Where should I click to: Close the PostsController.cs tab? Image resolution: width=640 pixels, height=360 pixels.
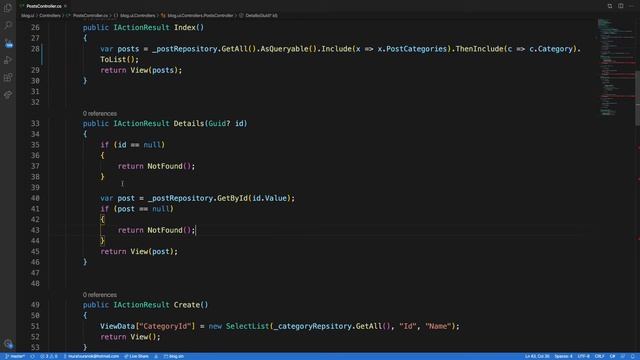(x=65, y=6)
